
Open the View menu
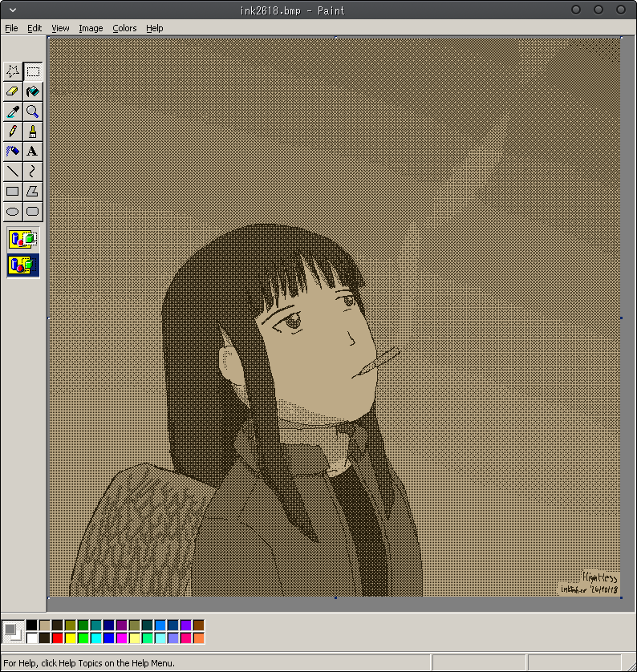pos(60,28)
